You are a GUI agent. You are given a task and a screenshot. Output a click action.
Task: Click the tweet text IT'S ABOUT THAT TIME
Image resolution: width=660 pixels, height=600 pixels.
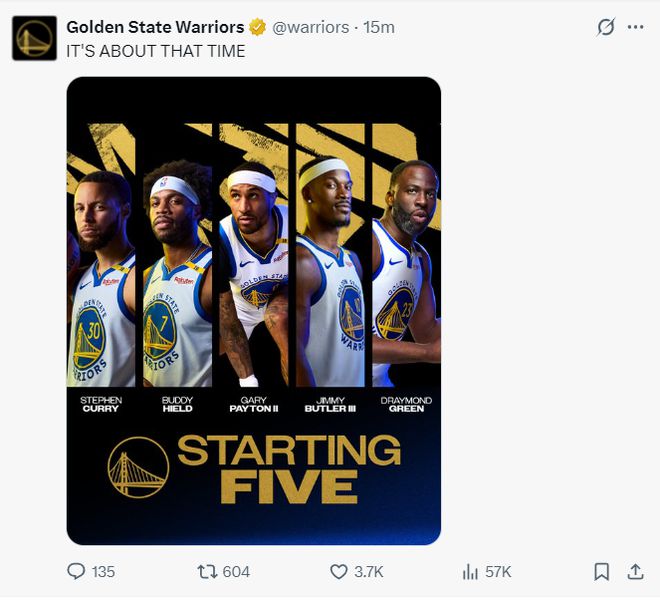click(x=156, y=51)
